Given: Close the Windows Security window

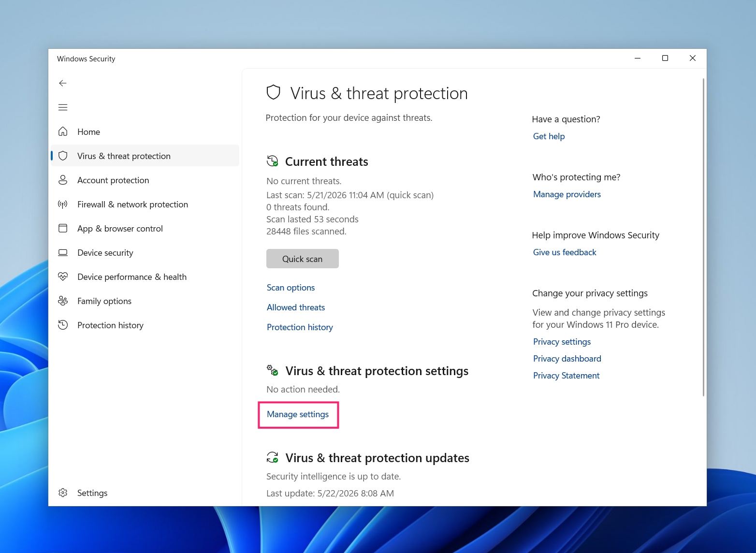Looking at the screenshot, I should point(693,58).
